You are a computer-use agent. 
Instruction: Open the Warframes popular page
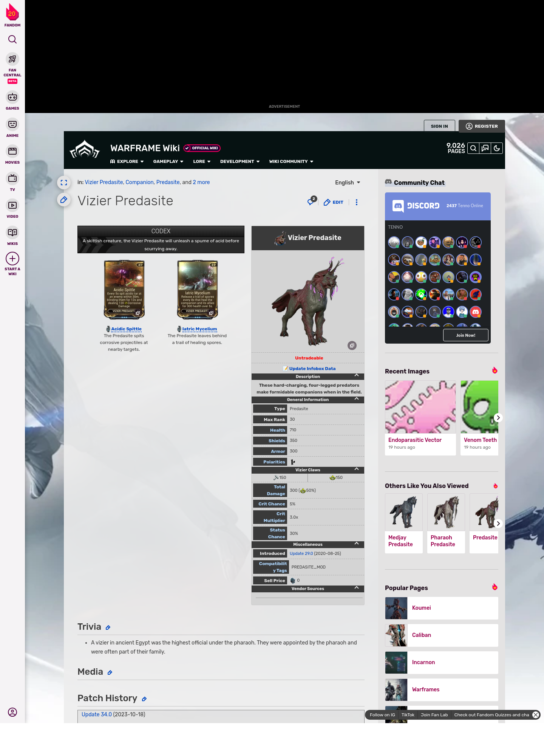point(442,689)
